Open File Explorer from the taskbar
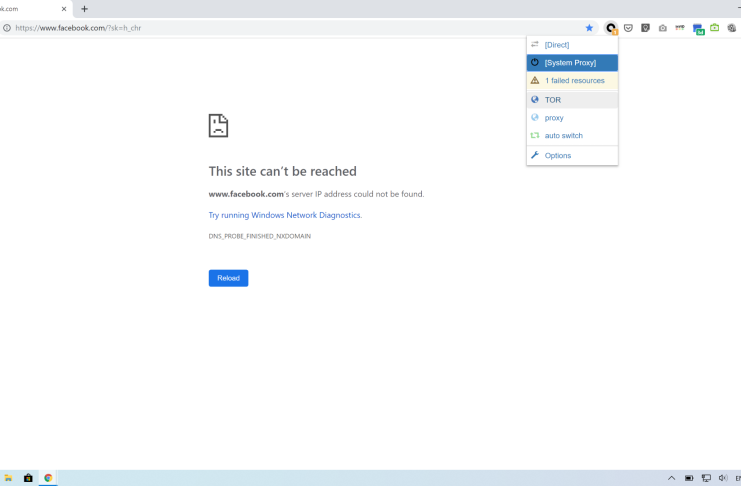Screen dimensions: 741x486 click(8, 478)
